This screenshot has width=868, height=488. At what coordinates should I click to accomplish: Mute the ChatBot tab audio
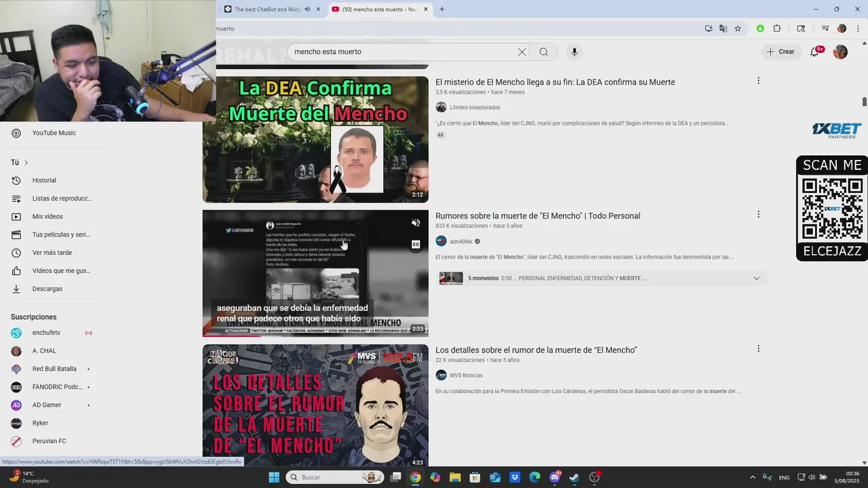tap(307, 9)
